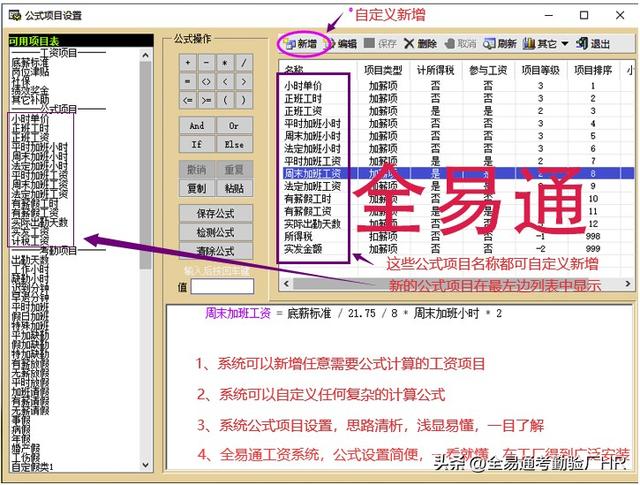This screenshot has height=485, width=640.
Task: Insert the right parenthesis
Action: tap(244, 100)
